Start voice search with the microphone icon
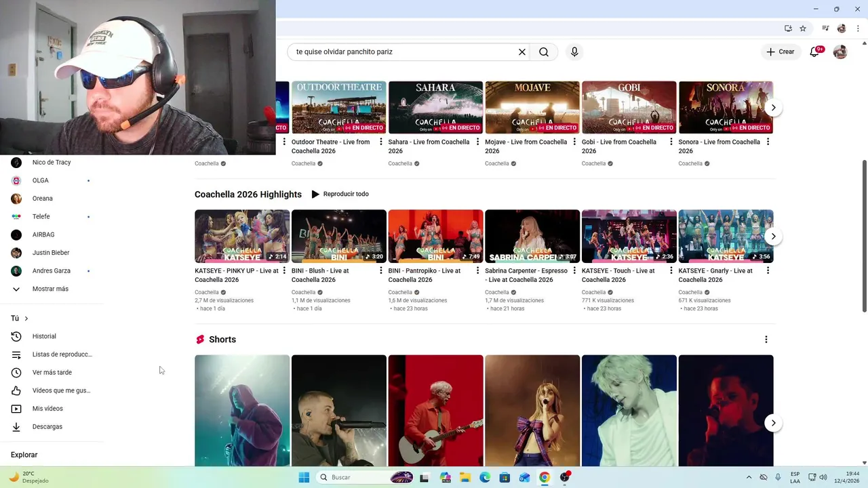The height and width of the screenshot is (488, 868). (574, 52)
